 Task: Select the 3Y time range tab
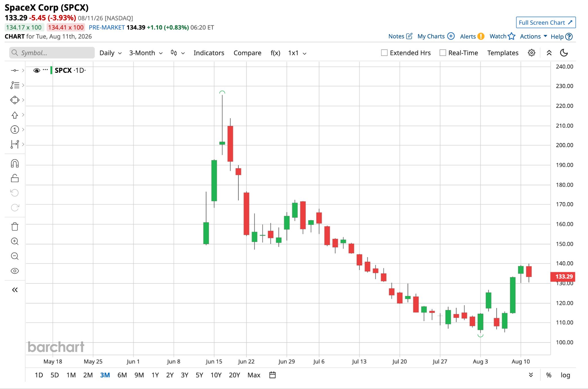(185, 375)
